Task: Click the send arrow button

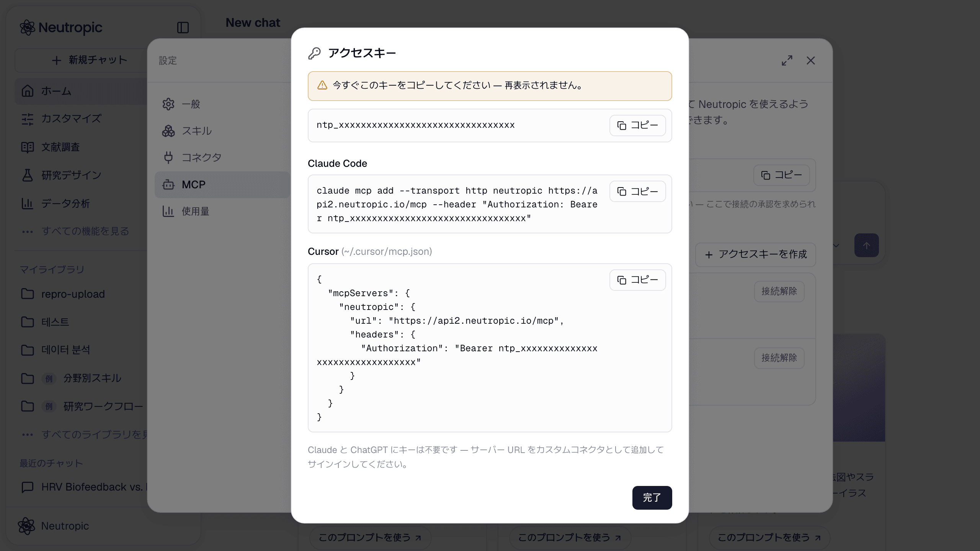Action: coord(866,245)
